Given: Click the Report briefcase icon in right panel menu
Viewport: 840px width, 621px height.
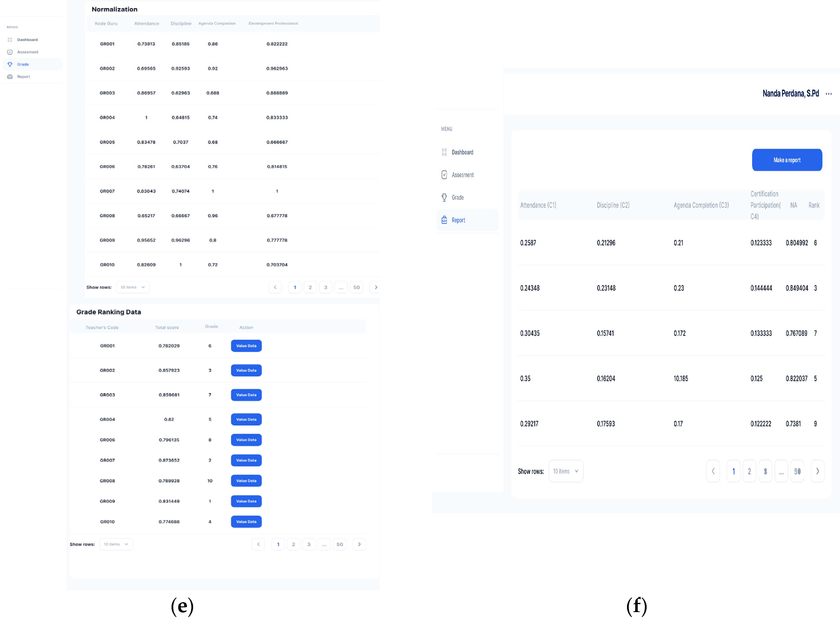Looking at the screenshot, I should point(444,220).
